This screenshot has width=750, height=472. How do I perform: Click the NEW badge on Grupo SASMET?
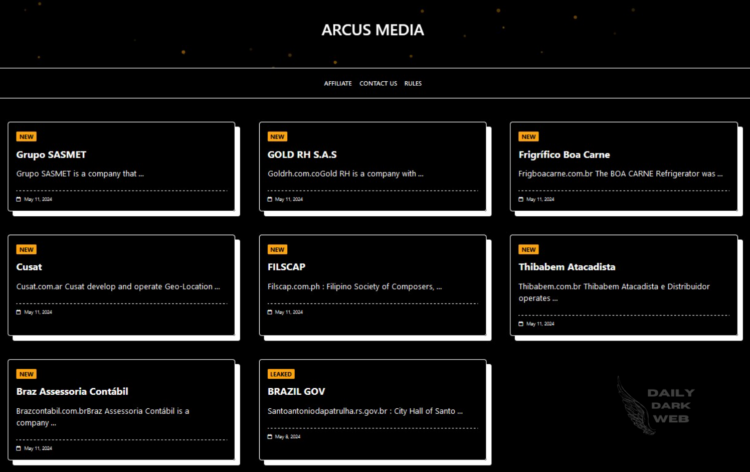[26, 137]
